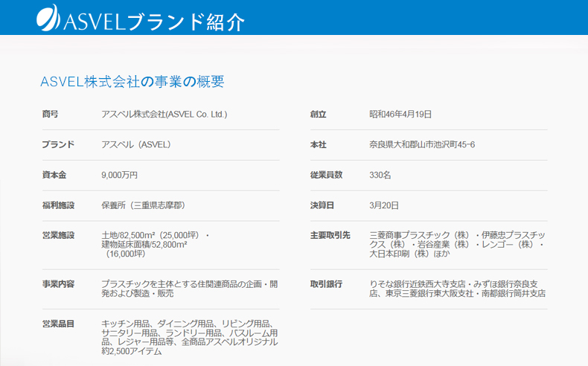
Task: Click the '営業施設' label
Action: (x=58, y=235)
